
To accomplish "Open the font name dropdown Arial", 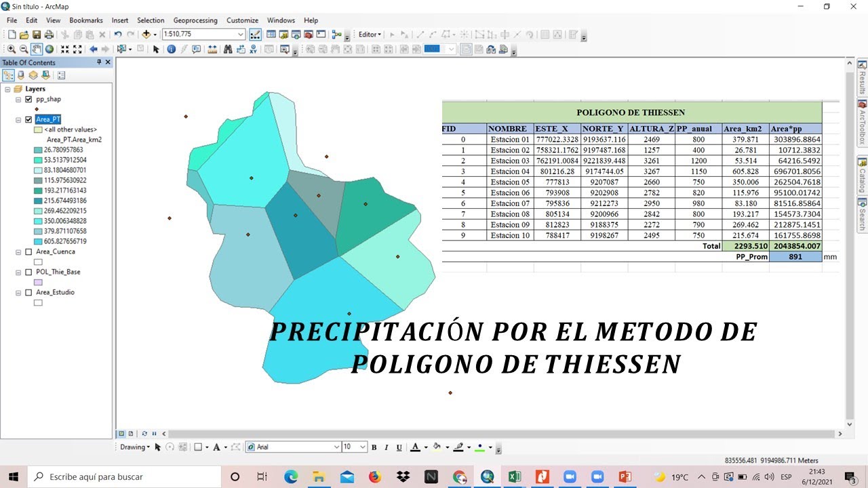I will 336,447.
